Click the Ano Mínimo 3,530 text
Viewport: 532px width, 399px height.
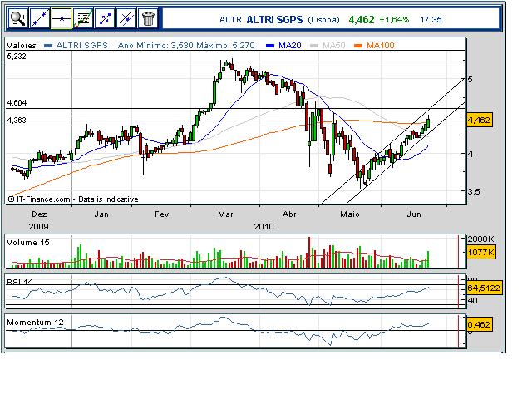(155, 46)
